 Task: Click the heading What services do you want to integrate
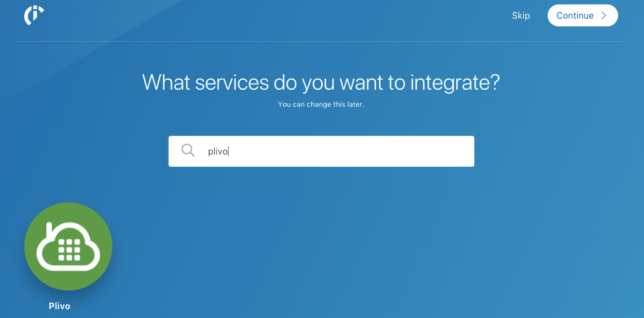pos(321,82)
